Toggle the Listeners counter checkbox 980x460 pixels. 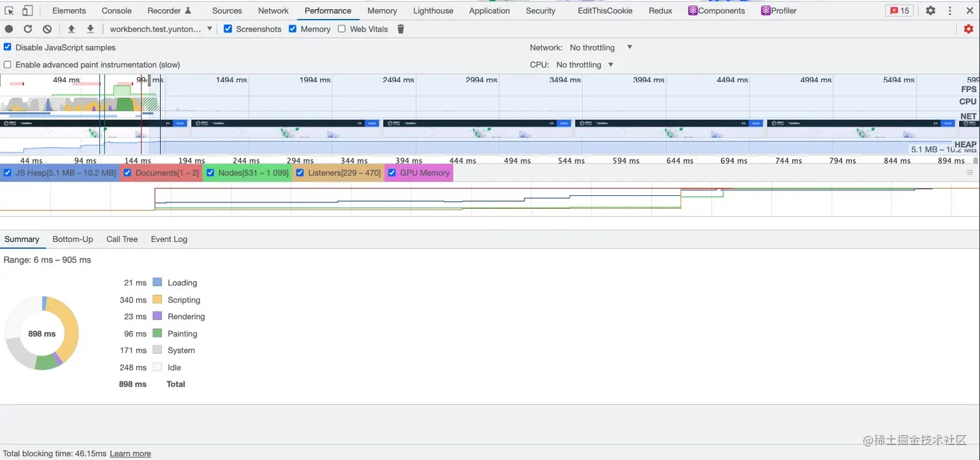pos(300,173)
